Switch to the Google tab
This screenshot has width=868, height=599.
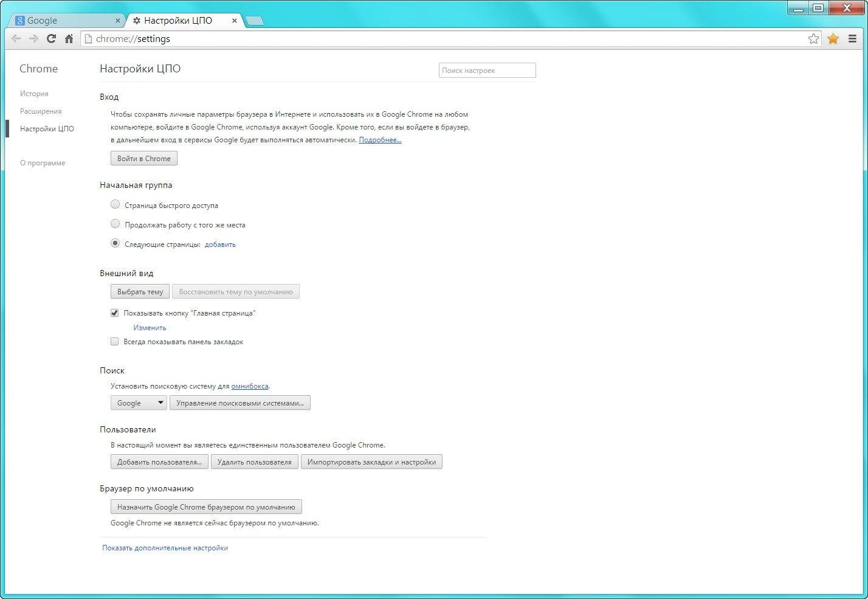[66, 21]
